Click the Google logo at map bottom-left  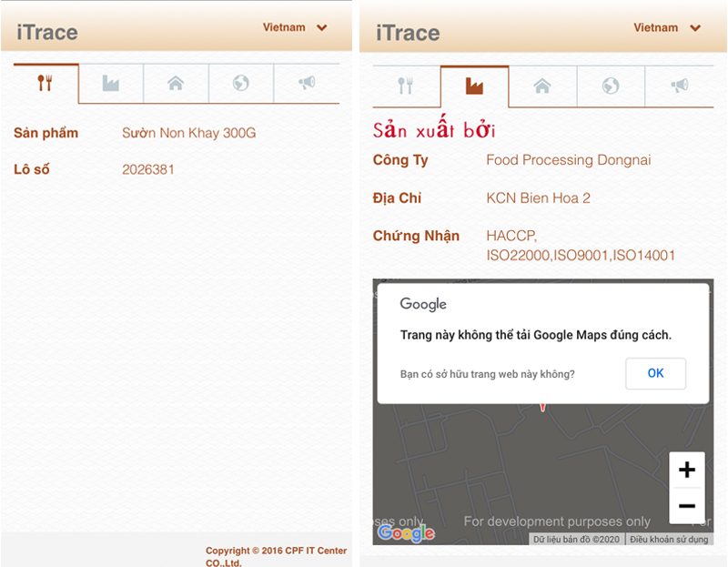click(406, 533)
